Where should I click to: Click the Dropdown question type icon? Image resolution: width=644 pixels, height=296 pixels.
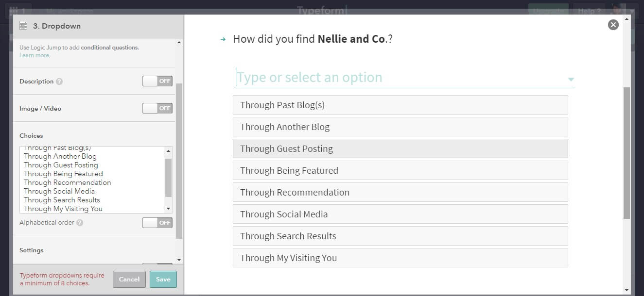[23, 26]
